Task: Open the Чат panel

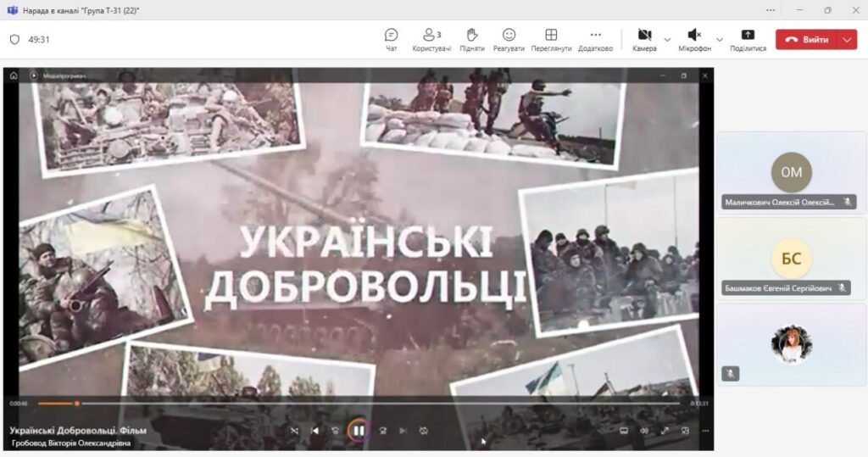Action: 391,39
